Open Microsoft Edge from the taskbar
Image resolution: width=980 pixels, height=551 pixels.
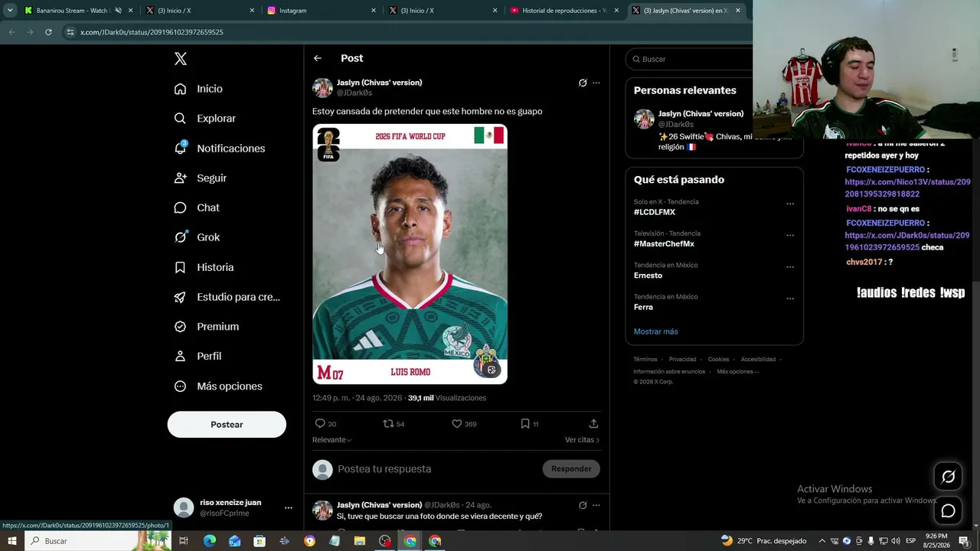[210, 541]
